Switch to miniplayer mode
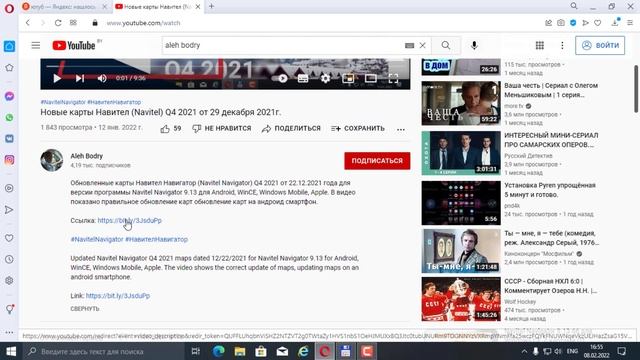This screenshot has height=360, width=640. pyautogui.click(x=348, y=78)
